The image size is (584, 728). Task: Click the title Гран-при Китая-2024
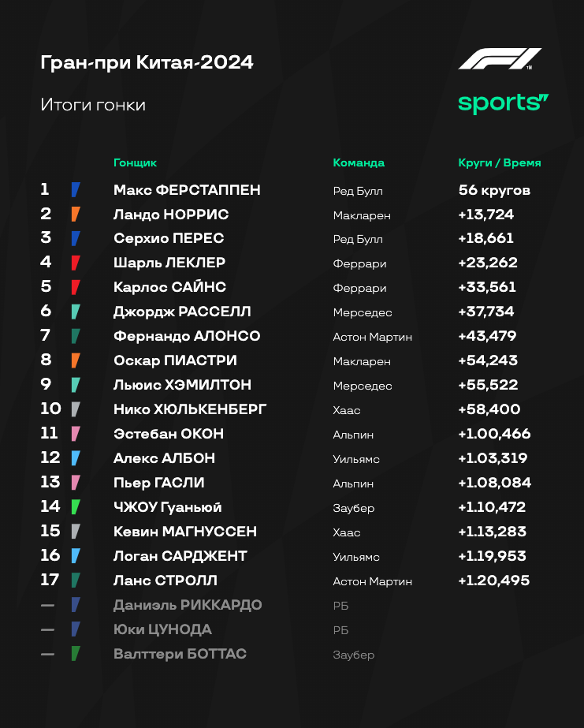point(147,62)
